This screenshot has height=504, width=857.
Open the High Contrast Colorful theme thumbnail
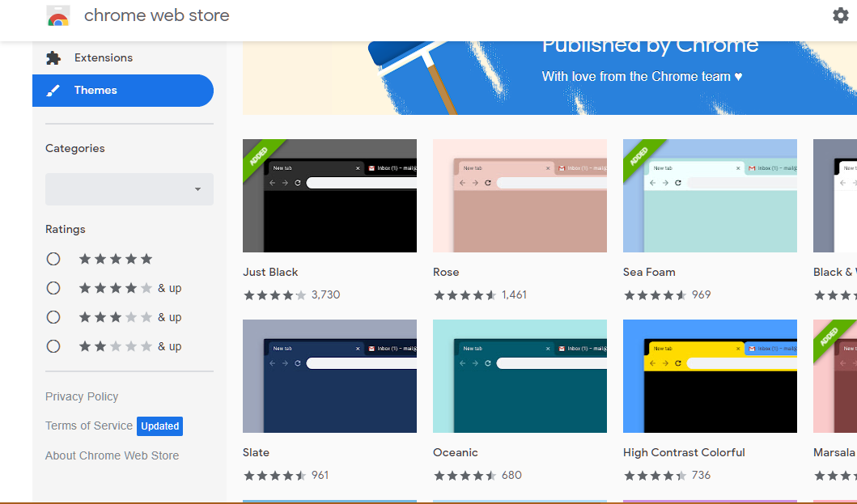[x=710, y=376]
